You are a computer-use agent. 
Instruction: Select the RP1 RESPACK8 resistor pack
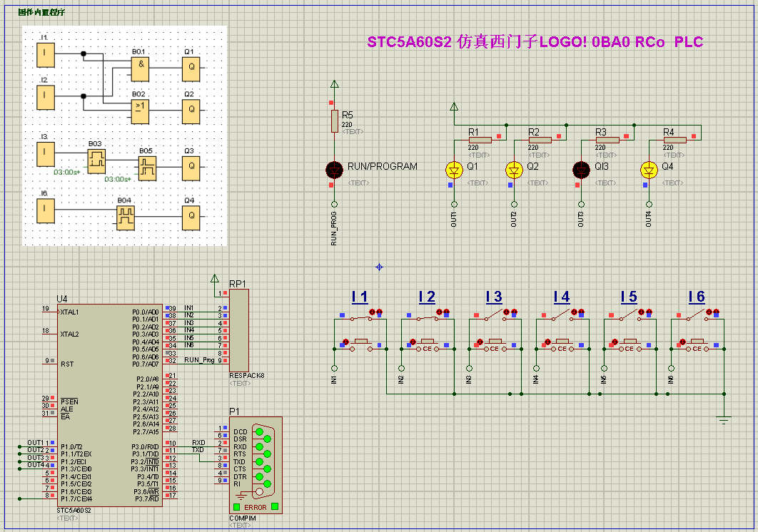[x=239, y=330]
